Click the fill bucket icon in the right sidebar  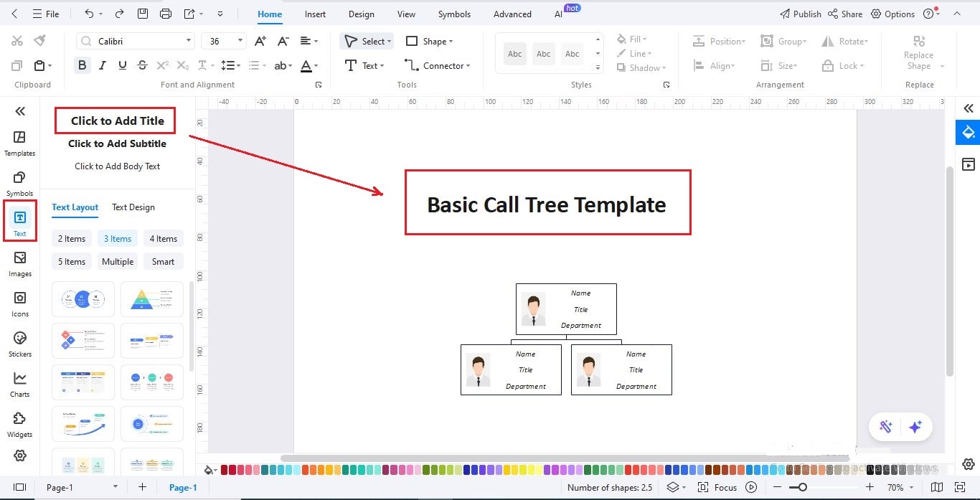coord(968,132)
